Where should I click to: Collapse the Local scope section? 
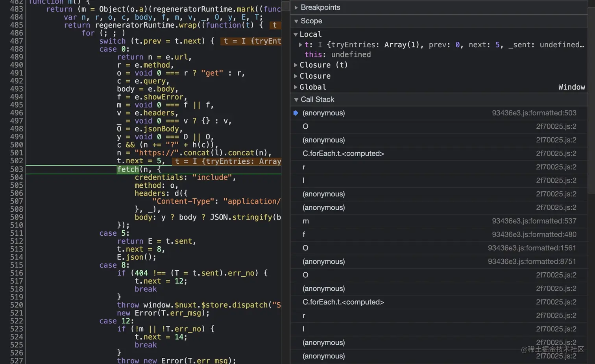(296, 34)
